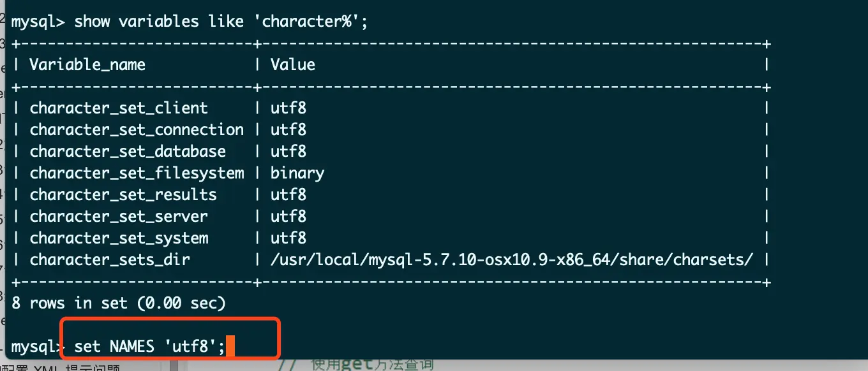Click the character_set_database variable name

[128, 151]
